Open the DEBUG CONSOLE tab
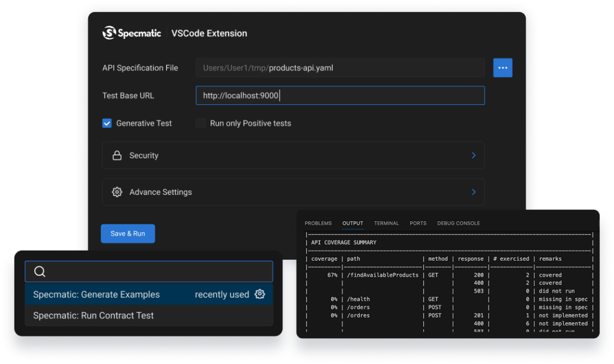614x364 pixels. pos(458,223)
